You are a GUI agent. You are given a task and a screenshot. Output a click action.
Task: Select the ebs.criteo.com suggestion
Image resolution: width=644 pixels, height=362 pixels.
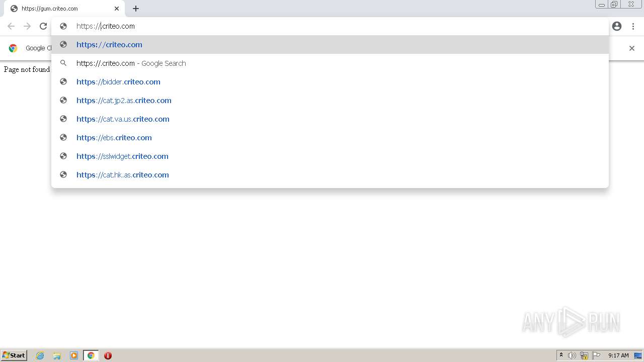tap(330, 138)
